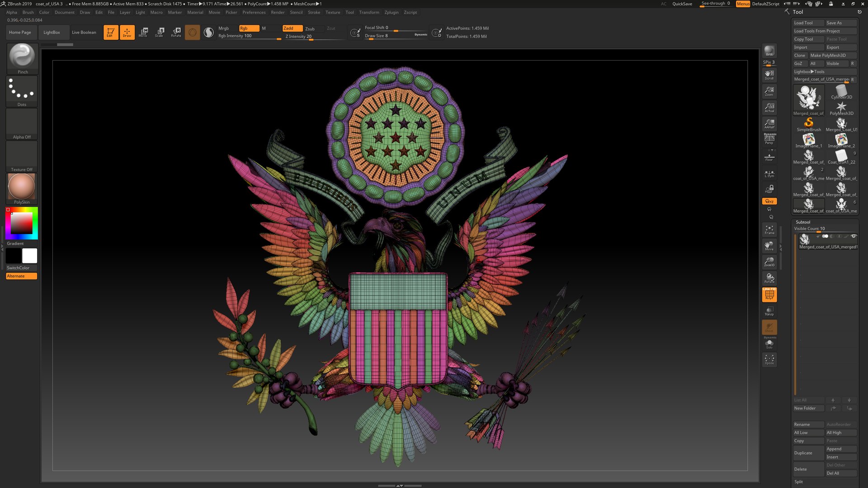Pick a color in the color picker square
This screenshot has height=488, width=868.
point(21,223)
